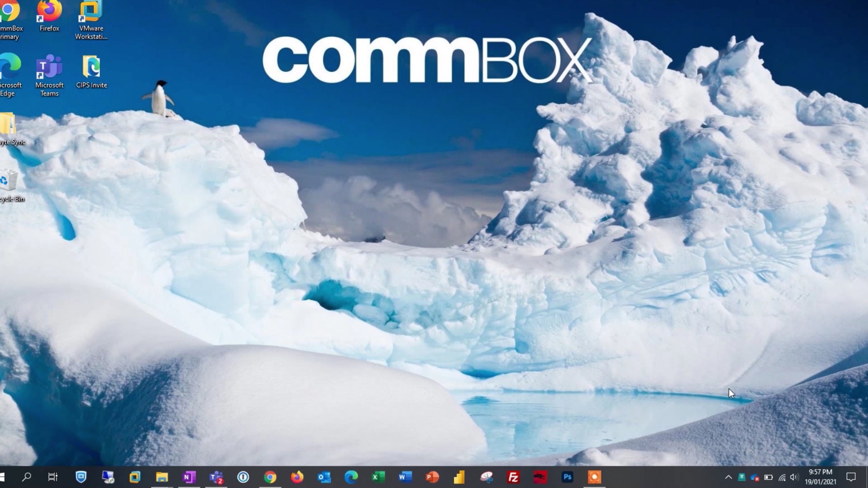Open the Action Center notifications panel
The height and width of the screenshot is (488, 868).
pos(851,477)
